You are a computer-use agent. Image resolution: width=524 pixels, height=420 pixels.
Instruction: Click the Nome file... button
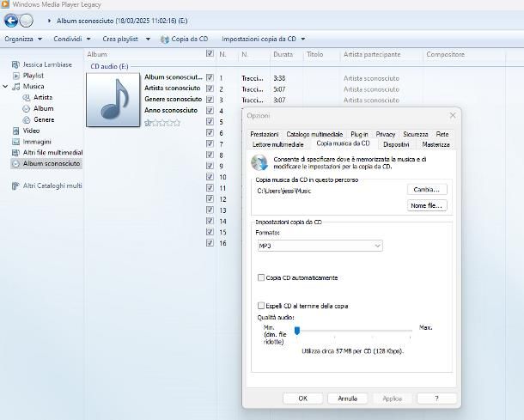tap(427, 205)
